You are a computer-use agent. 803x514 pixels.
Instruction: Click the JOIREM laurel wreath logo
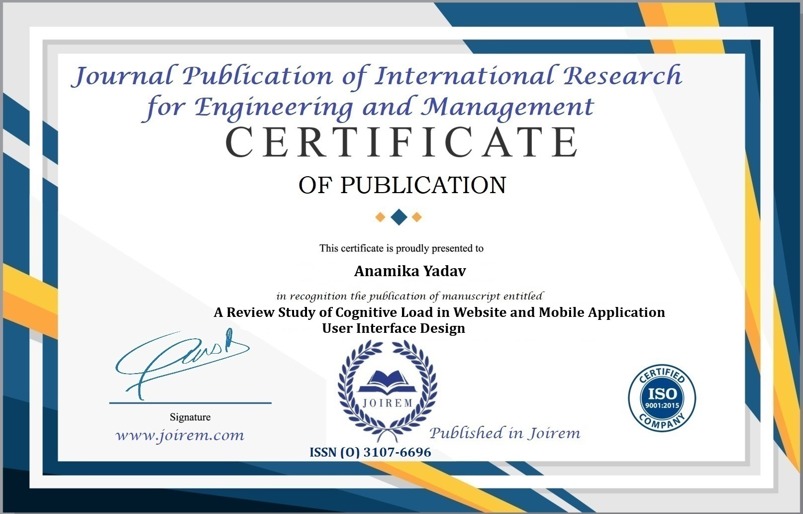point(387,391)
